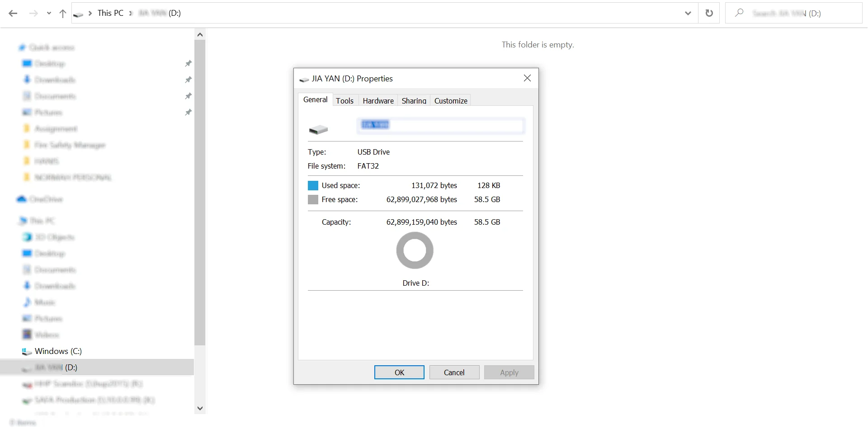The image size is (868, 429).
Task: Switch to the Tools tab
Action: tap(345, 101)
